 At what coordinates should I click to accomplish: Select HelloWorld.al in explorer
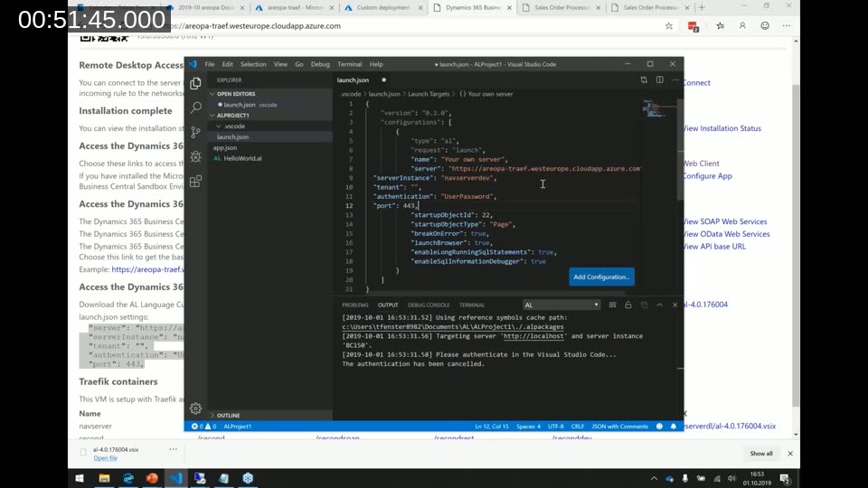point(242,158)
